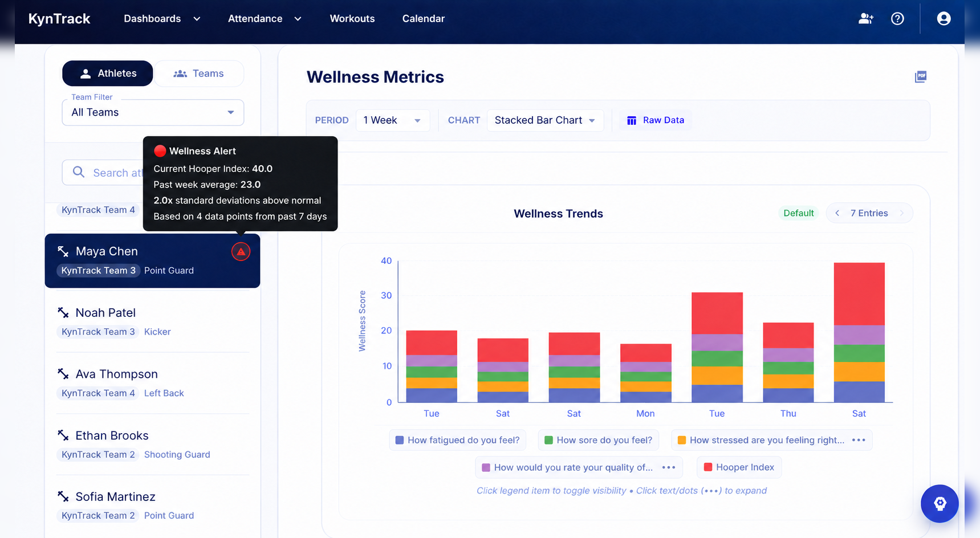Open the All Teams filter dropdown
This screenshot has width=980, height=538.
[153, 112]
